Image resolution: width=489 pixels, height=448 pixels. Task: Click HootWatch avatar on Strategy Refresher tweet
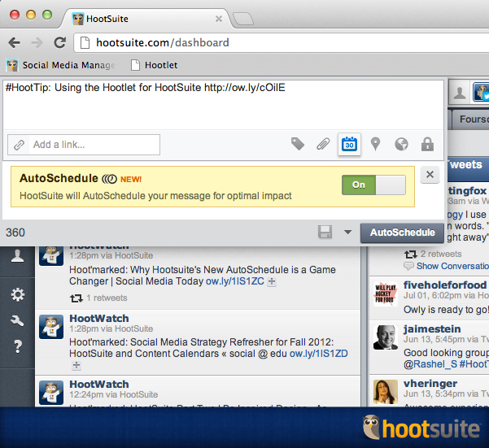[51, 327]
